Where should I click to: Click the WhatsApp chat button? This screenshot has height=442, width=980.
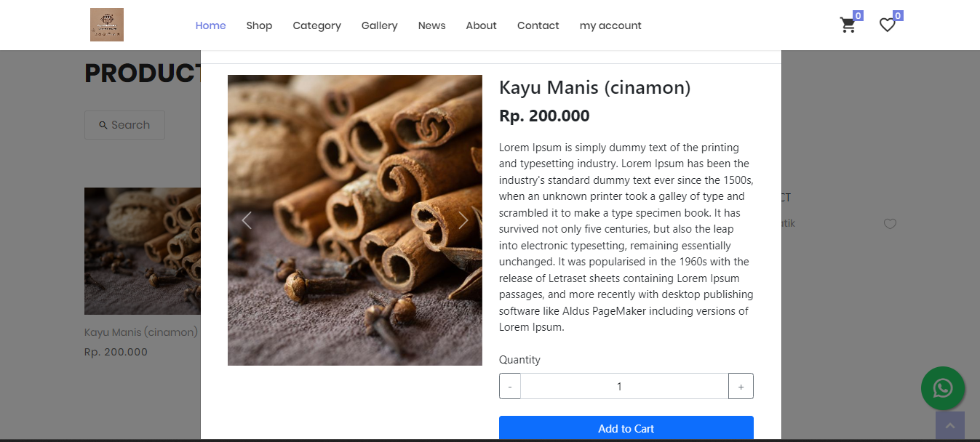[942, 388]
